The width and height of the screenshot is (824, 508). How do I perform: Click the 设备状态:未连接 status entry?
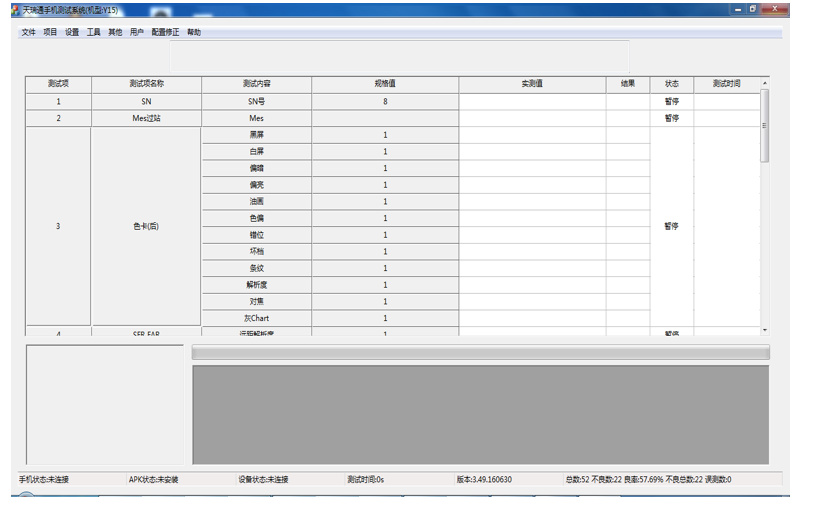(x=263, y=480)
